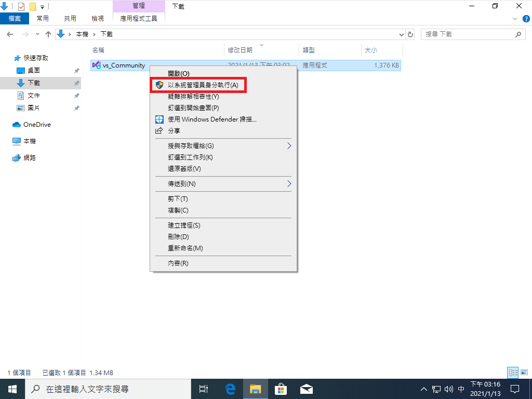Screen dimensions: 532x399
Task: Click the volume speaker tray icon
Action: pyautogui.click(x=449, y=389)
